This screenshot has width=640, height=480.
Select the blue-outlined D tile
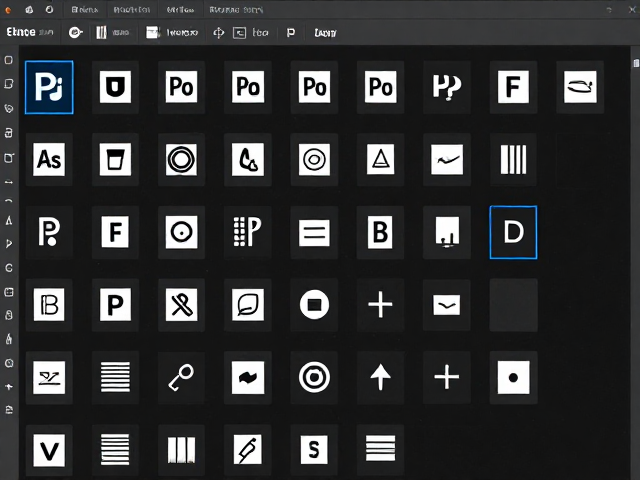(x=513, y=232)
